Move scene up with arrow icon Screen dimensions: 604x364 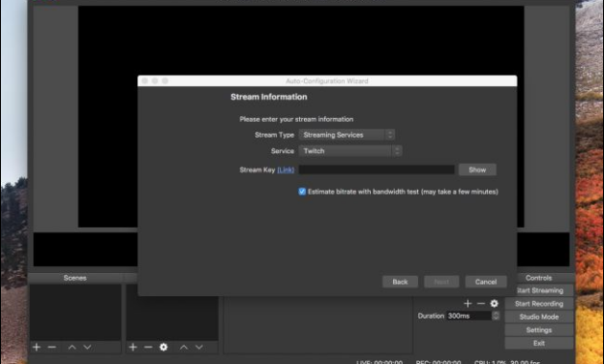(x=72, y=347)
